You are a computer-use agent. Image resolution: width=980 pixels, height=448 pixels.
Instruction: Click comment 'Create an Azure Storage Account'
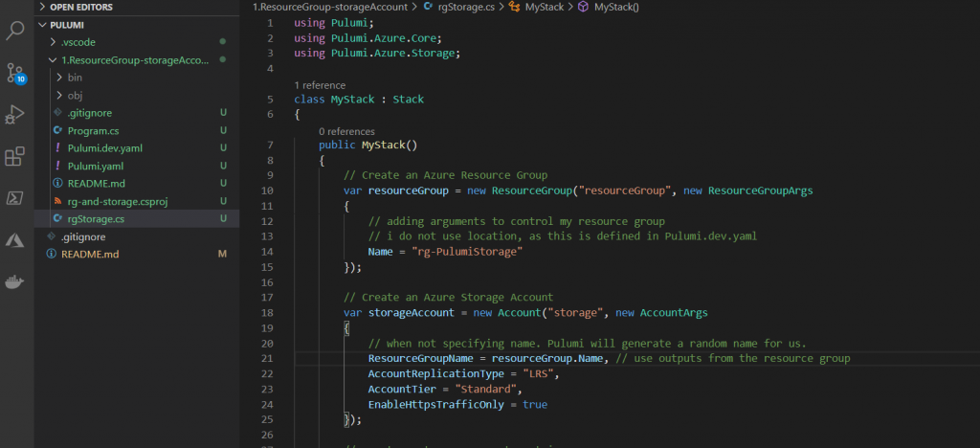pyautogui.click(x=448, y=298)
